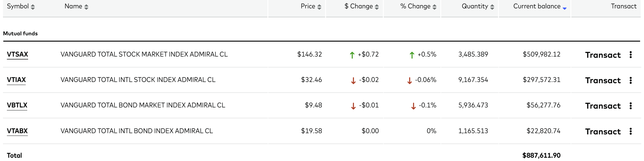Image resolution: width=644 pixels, height=161 pixels.
Task: Click Transact for Total Intl Stock fund
Action: (603, 80)
